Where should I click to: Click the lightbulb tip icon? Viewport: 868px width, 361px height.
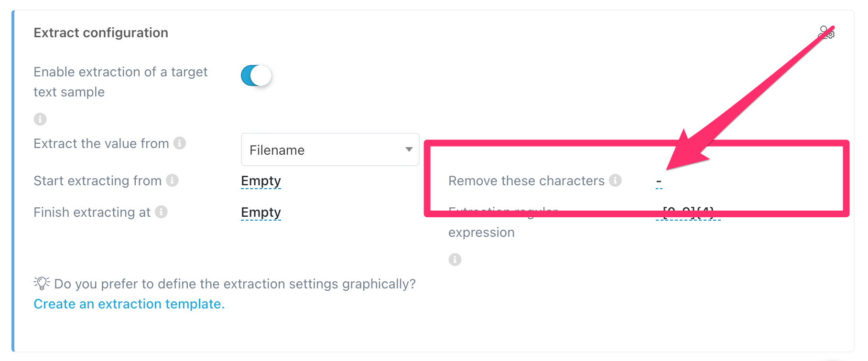point(42,283)
